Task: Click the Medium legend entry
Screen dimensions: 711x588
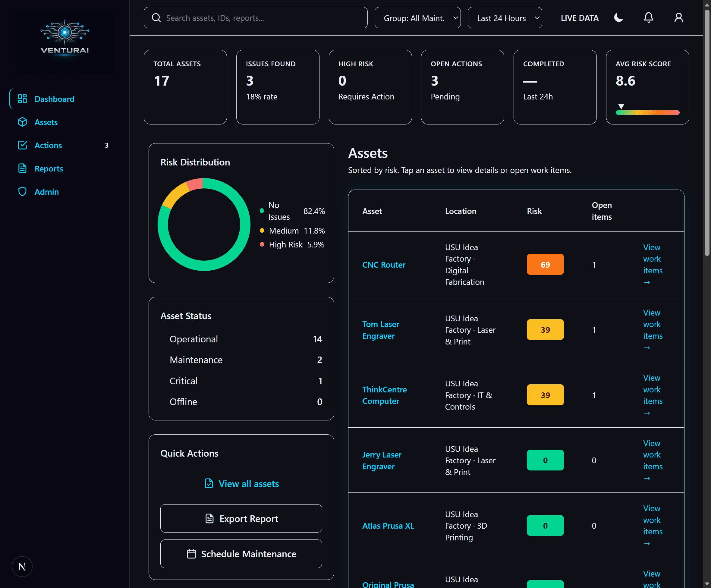Action: pyautogui.click(x=292, y=231)
